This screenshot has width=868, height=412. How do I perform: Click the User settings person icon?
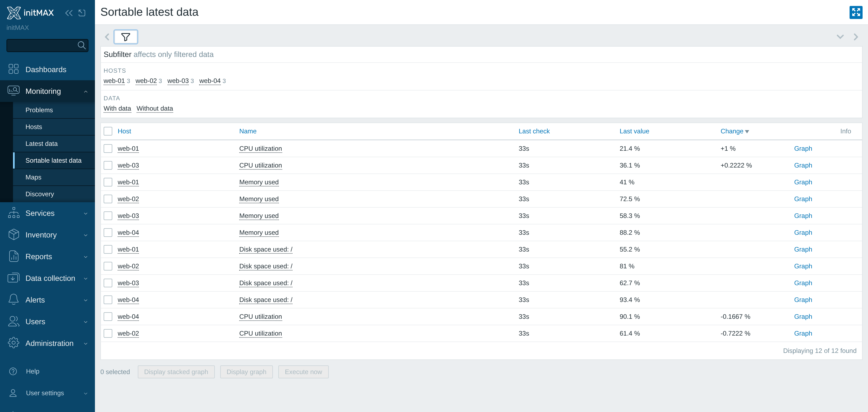click(x=13, y=393)
